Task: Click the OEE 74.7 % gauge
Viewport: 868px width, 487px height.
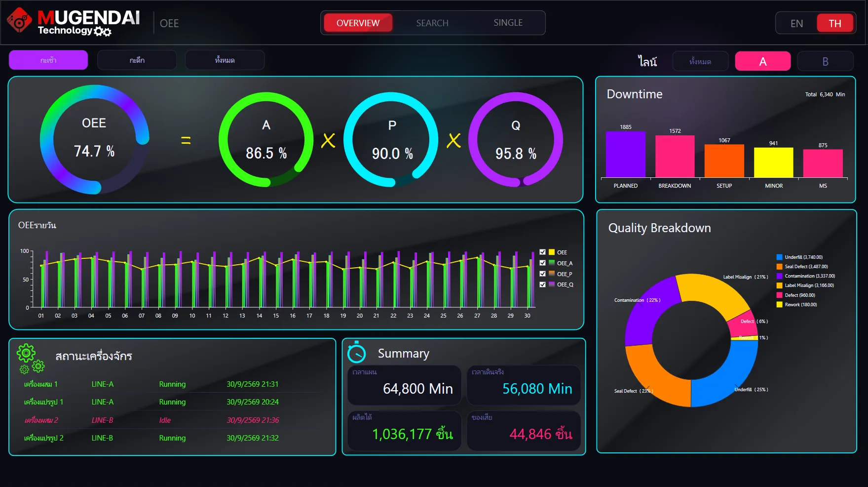Action: point(94,139)
